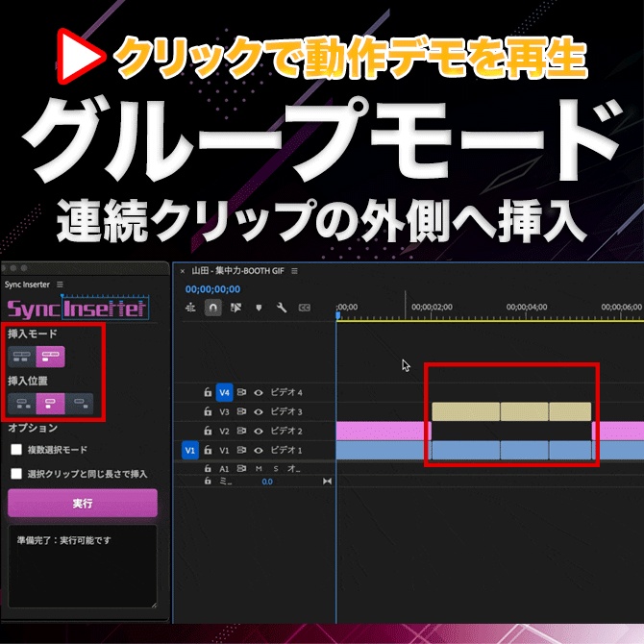Select the highlighted group insert mode button
Screen dimensions: 644x644
pyautogui.click(x=51, y=357)
